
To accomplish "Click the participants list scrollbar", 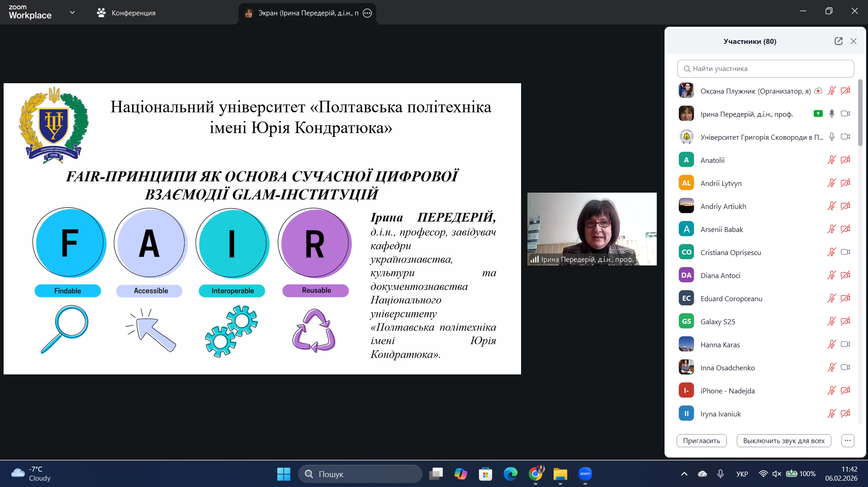I will [x=860, y=113].
